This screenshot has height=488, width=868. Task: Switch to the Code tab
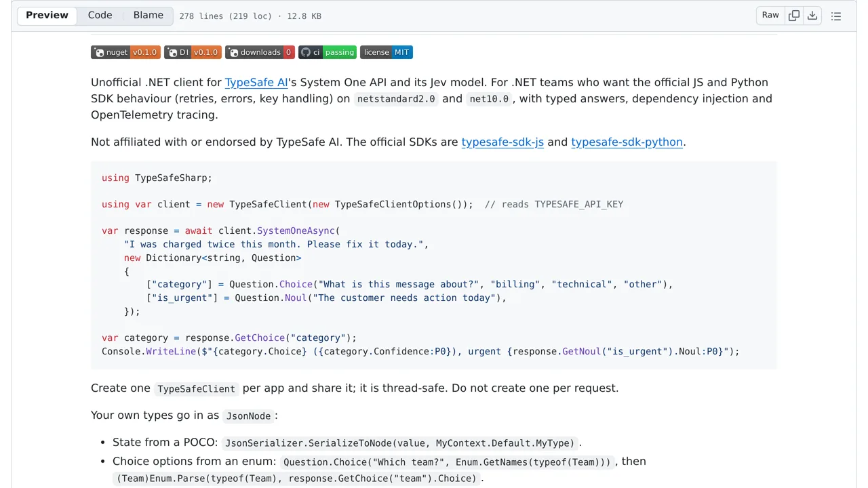[100, 16]
